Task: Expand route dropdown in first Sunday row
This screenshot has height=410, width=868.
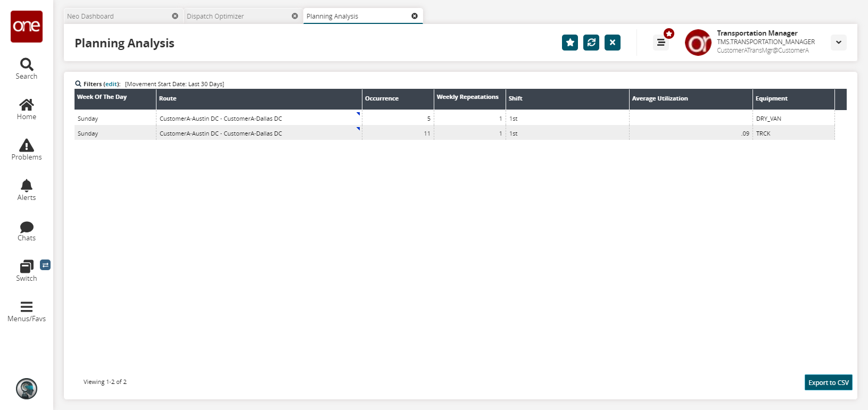Action: point(358,114)
